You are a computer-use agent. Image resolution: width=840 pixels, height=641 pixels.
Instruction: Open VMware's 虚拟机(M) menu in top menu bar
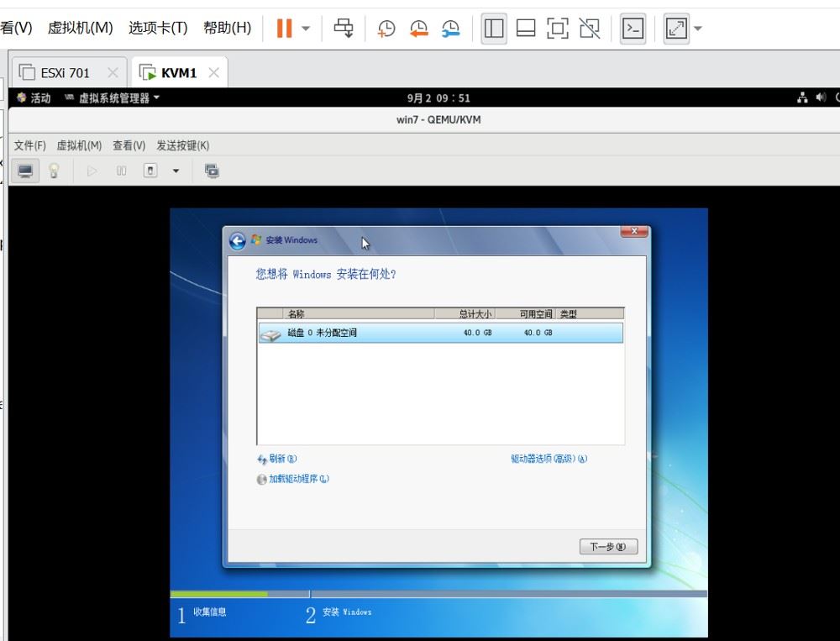81,28
